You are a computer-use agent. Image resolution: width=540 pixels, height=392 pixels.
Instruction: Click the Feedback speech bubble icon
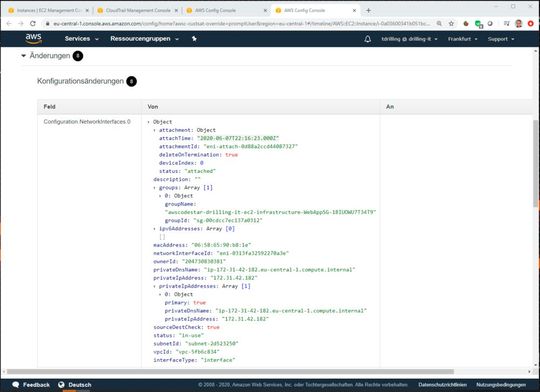16,385
